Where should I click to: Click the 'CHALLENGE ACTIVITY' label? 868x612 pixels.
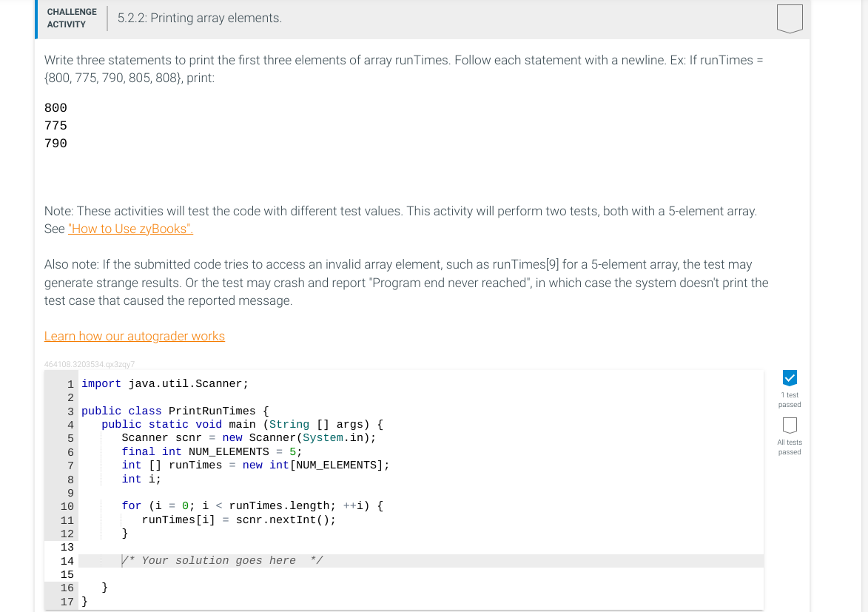tap(72, 19)
